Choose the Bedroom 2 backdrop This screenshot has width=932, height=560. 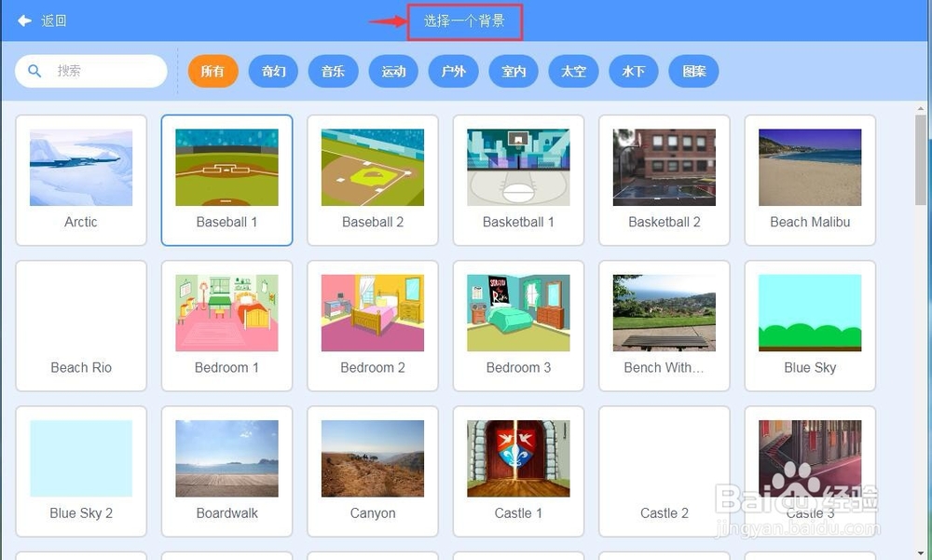(373, 326)
